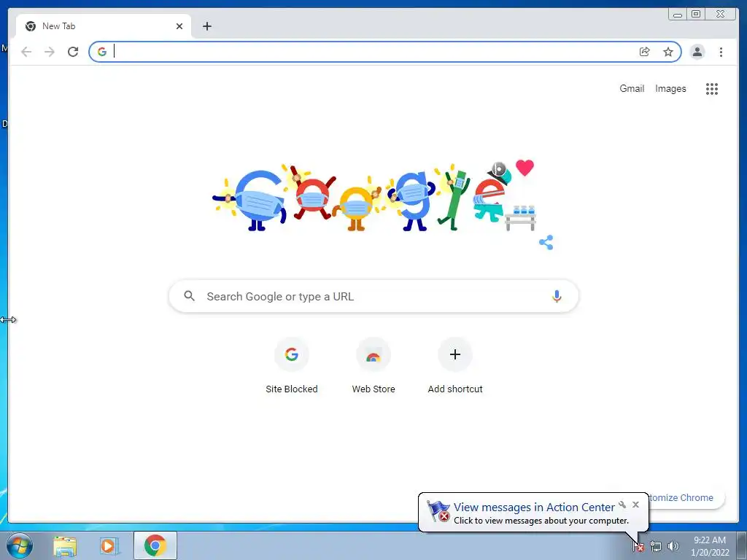Open the Gmail link
Viewport: 747px width, 560px height.
pyautogui.click(x=632, y=88)
